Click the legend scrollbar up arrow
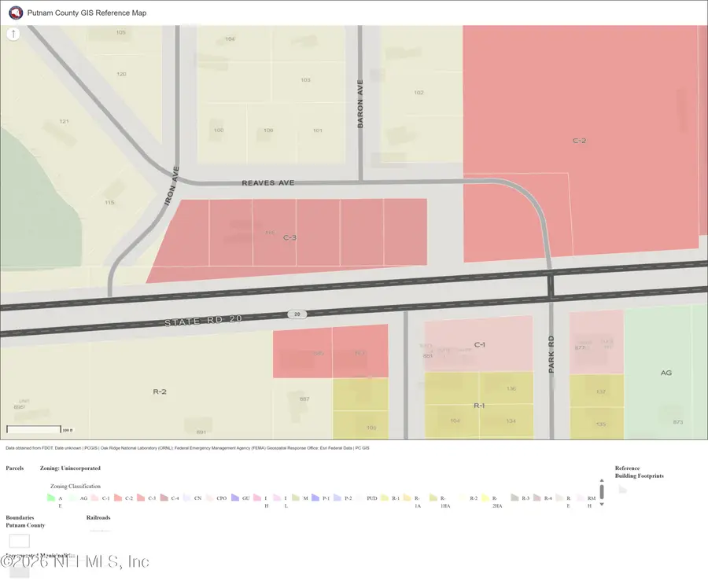This screenshot has height=588, width=708. pos(602,481)
